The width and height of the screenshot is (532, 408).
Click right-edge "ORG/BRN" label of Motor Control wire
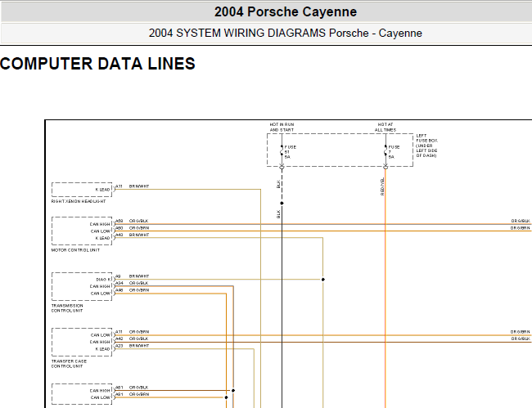click(521, 228)
